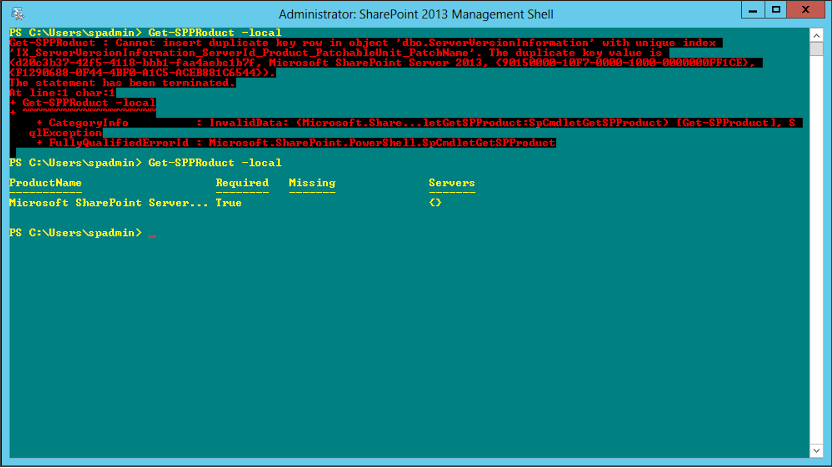Click the 'At line:1 char:1' error line
The height and width of the screenshot is (468, 832).
tap(62, 93)
